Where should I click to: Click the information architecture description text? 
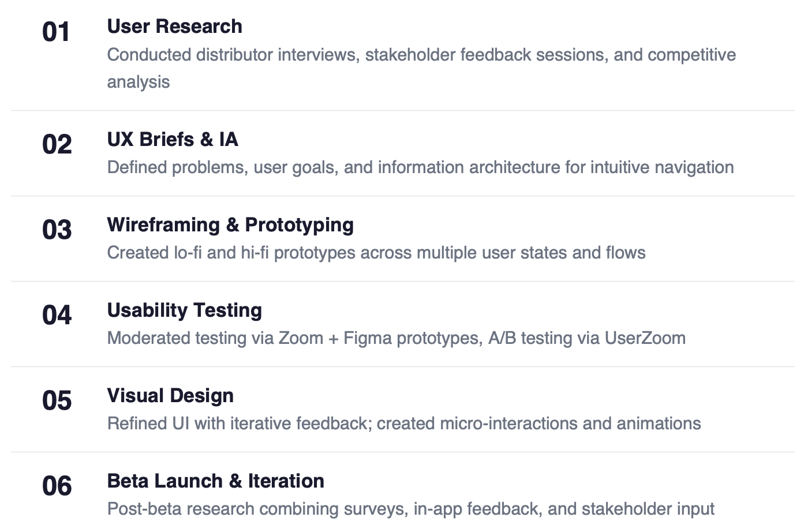click(420, 167)
